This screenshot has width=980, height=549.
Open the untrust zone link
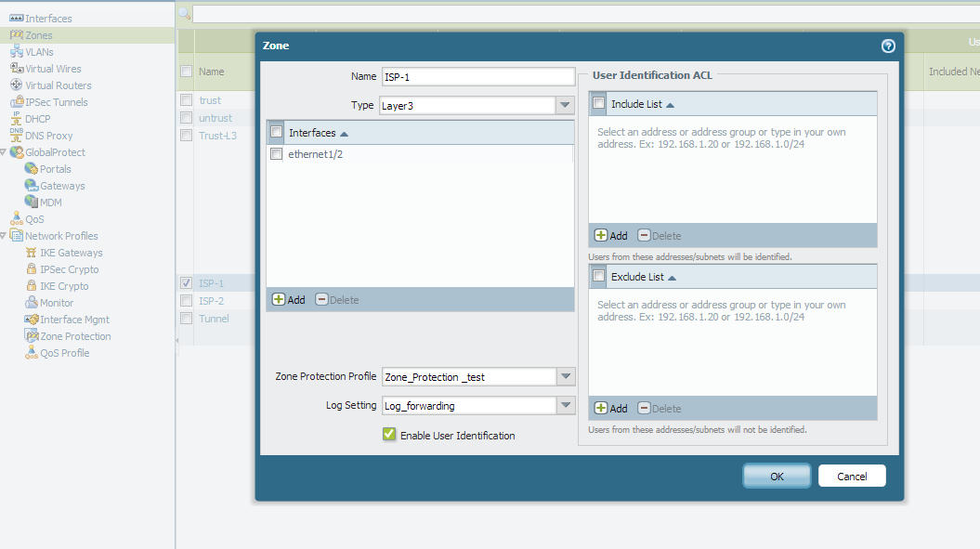tap(215, 118)
